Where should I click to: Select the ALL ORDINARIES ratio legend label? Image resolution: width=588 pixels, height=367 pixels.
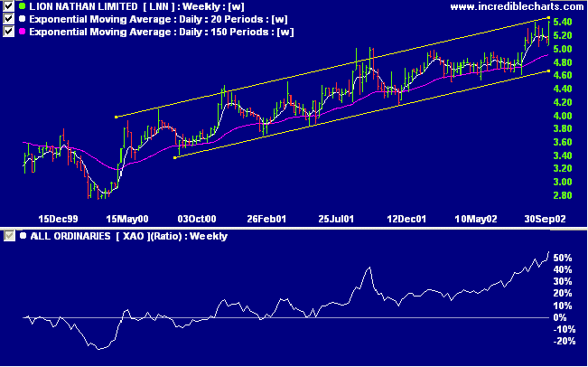[x=128, y=236]
